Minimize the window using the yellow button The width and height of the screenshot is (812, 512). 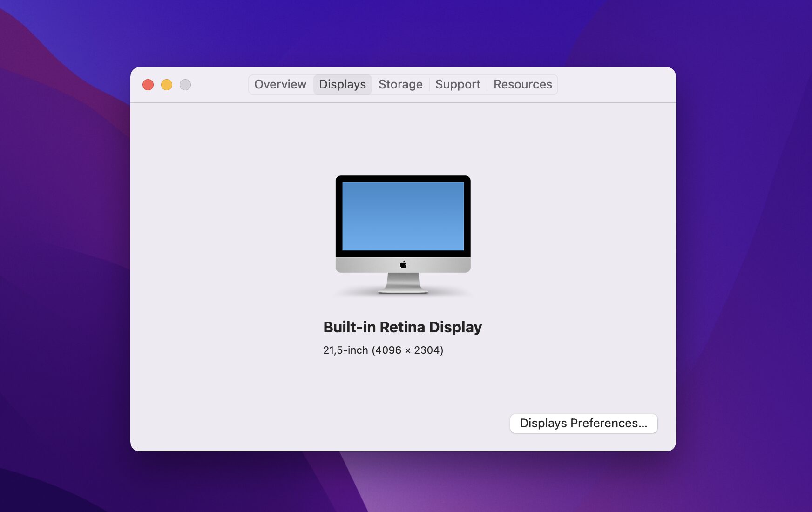167,85
